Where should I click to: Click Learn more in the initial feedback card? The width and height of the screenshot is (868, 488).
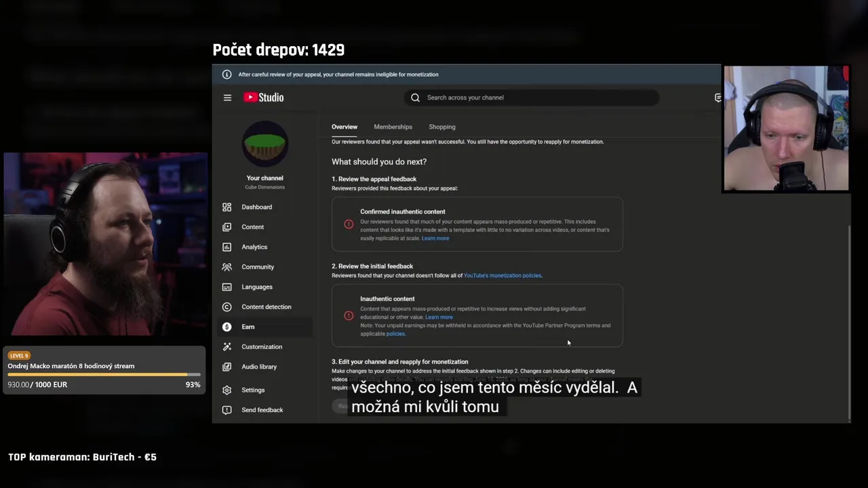439,317
